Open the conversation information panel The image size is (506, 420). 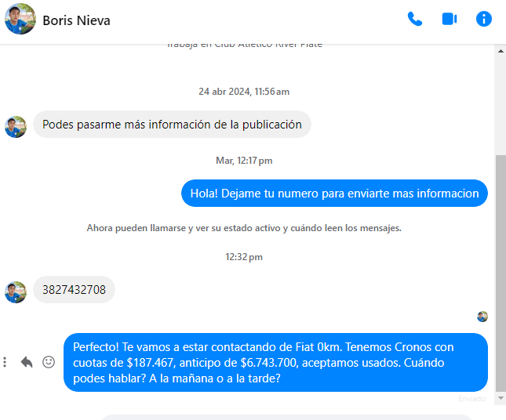484,19
